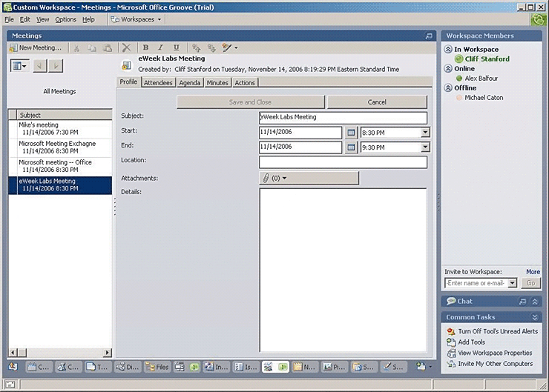The height and width of the screenshot is (392, 549).
Task: Open the Attachments paperclip dropdown
Action: (x=309, y=178)
